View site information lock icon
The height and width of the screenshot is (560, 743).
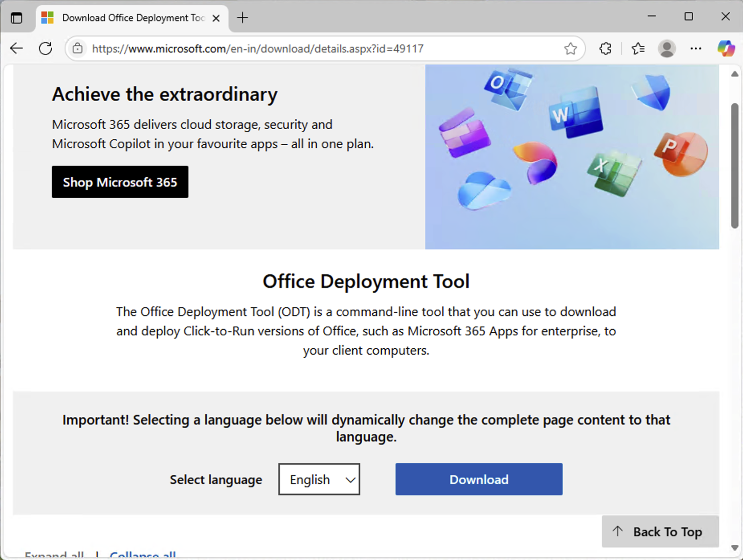[x=77, y=49]
